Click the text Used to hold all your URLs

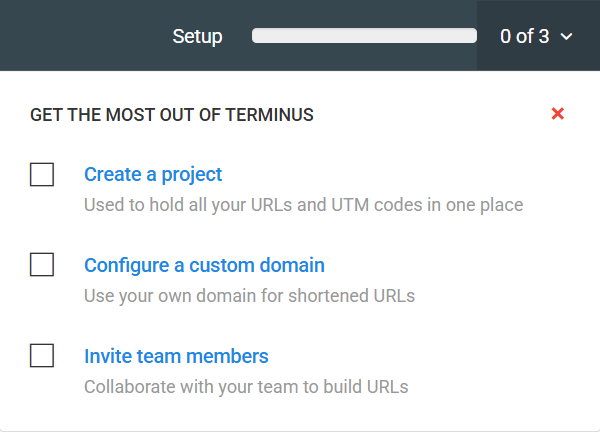189,205
